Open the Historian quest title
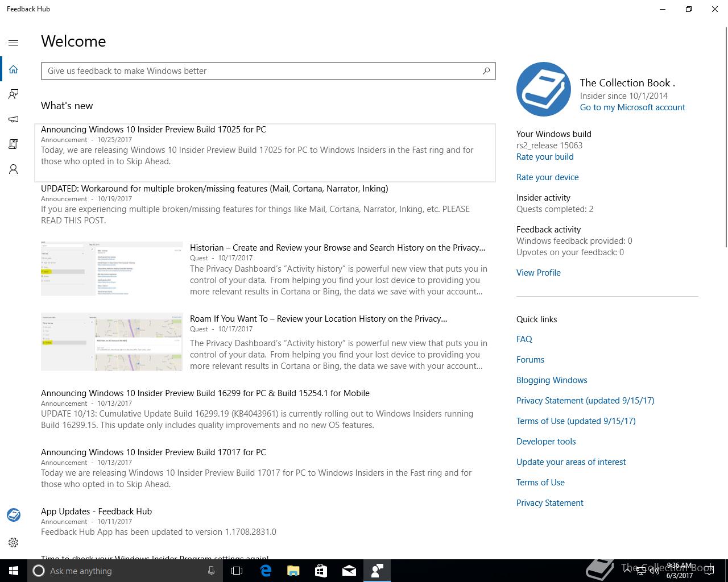Screen dimensions: 728x582 pos(337,248)
